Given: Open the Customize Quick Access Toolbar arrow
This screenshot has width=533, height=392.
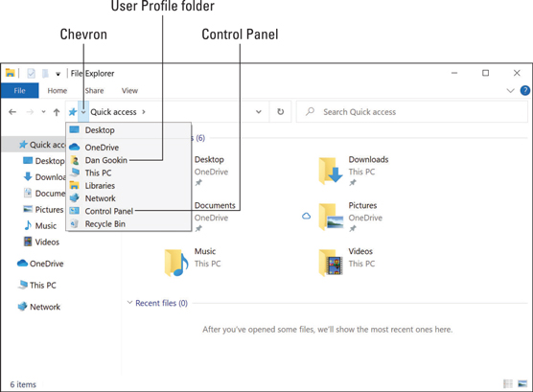Looking at the screenshot, I should click(58, 74).
